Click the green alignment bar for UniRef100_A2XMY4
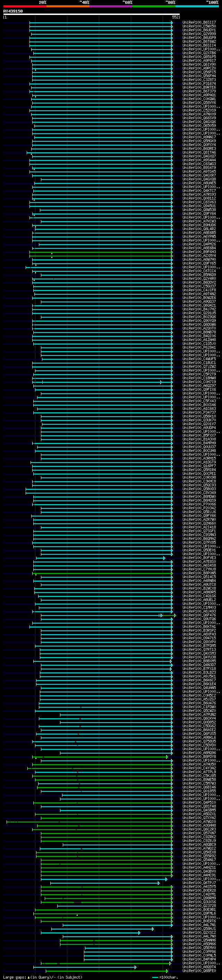The height and width of the screenshot is (980, 222). point(101,256)
